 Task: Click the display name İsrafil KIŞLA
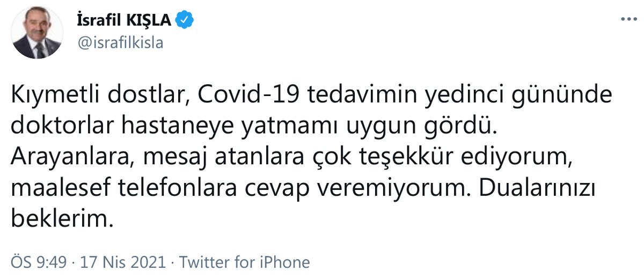pos(125,21)
